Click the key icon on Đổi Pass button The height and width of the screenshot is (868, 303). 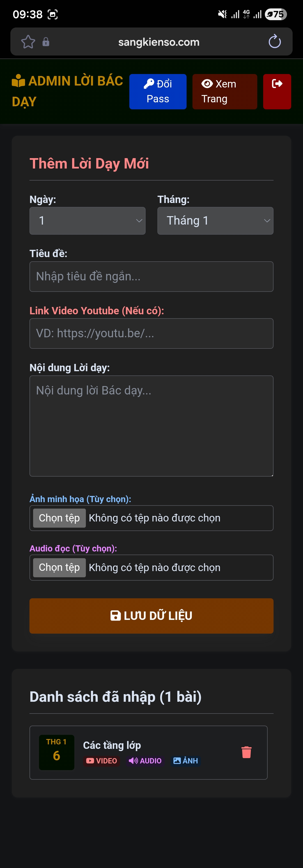click(x=149, y=84)
